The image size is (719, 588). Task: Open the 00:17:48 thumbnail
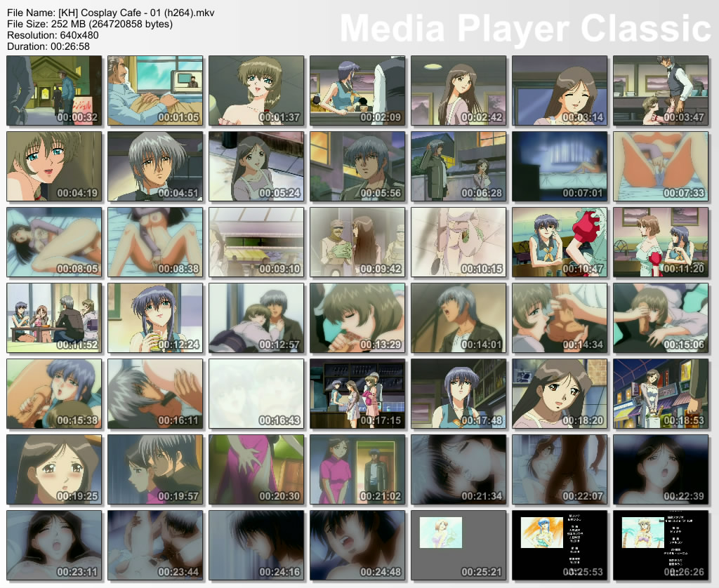click(x=459, y=394)
